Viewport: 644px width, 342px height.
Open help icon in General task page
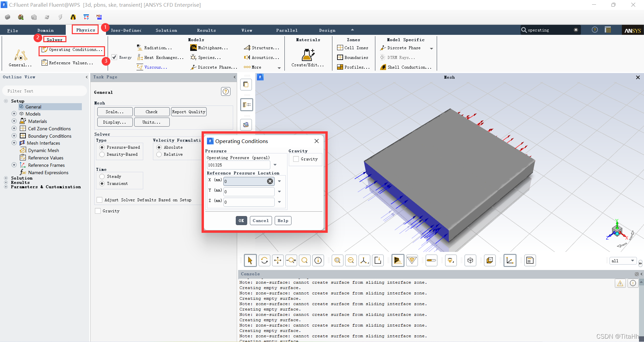tap(226, 91)
